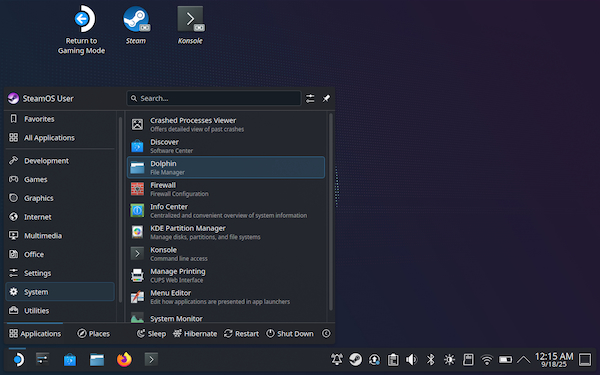Switch to the Places tab
The height and width of the screenshot is (375, 600).
93,334
